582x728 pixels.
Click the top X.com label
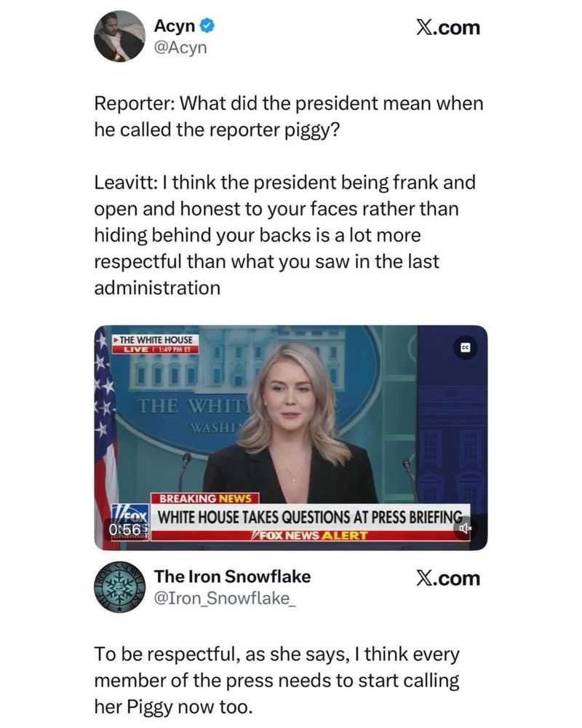pyautogui.click(x=448, y=28)
